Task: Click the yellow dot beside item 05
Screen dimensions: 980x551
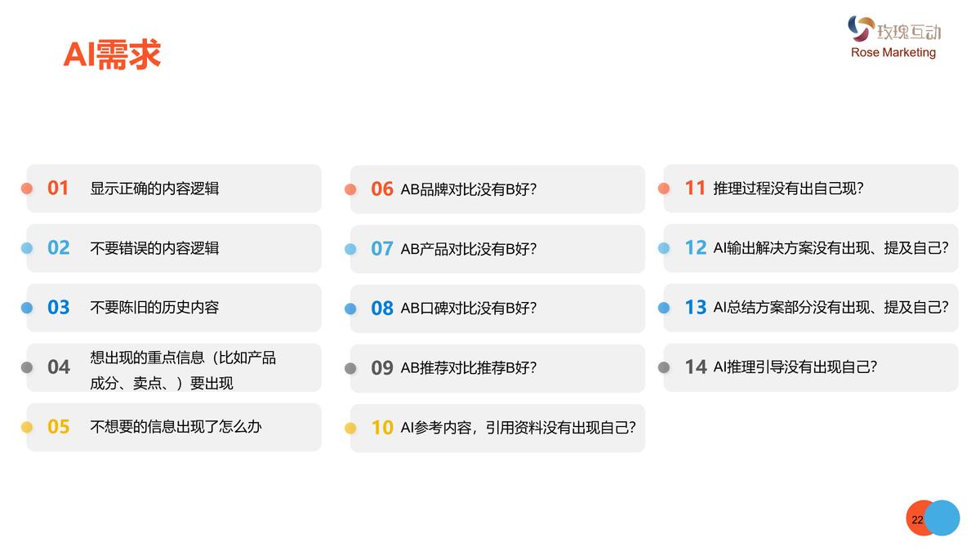Action: pyautogui.click(x=27, y=427)
